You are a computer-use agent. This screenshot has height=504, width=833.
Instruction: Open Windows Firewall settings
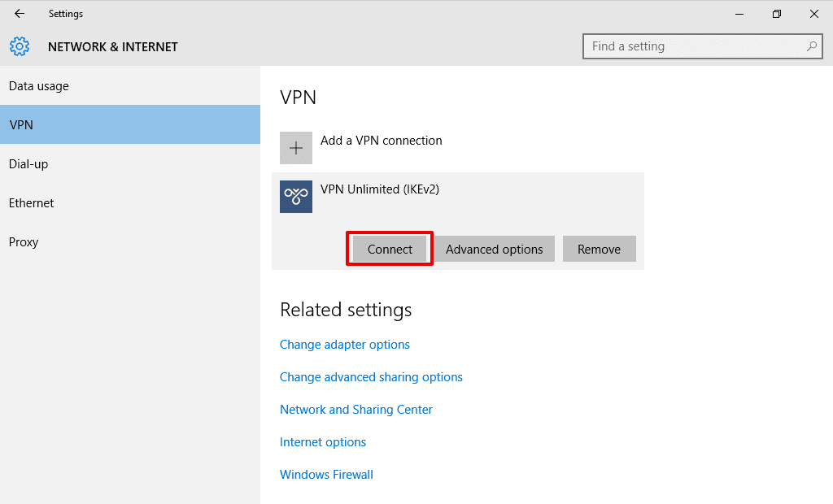[326, 474]
